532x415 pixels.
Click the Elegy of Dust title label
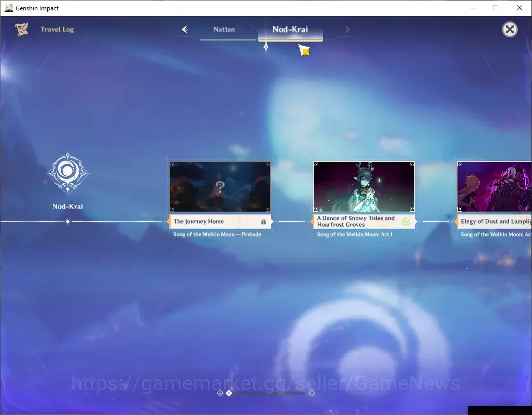coord(496,221)
